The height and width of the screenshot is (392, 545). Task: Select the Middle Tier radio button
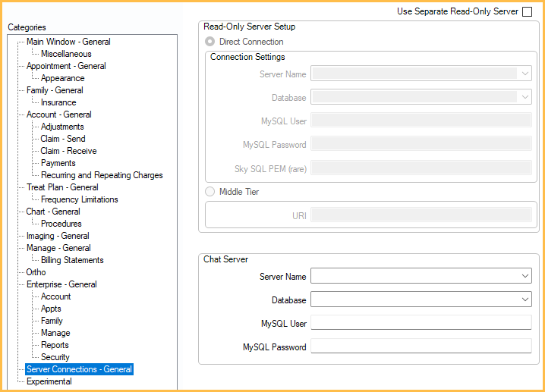click(210, 192)
